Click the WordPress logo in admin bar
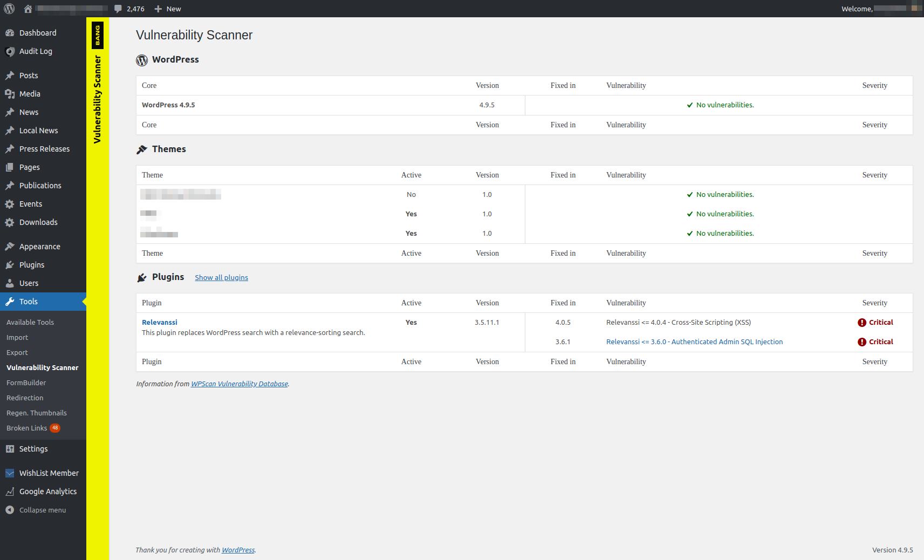The height and width of the screenshot is (560, 924). pyautogui.click(x=9, y=9)
